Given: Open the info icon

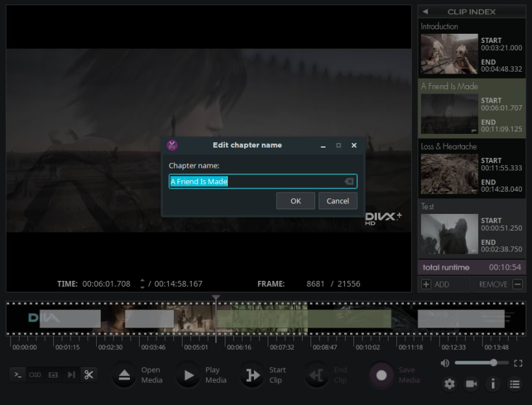Looking at the screenshot, I should (x=493, y=384).
